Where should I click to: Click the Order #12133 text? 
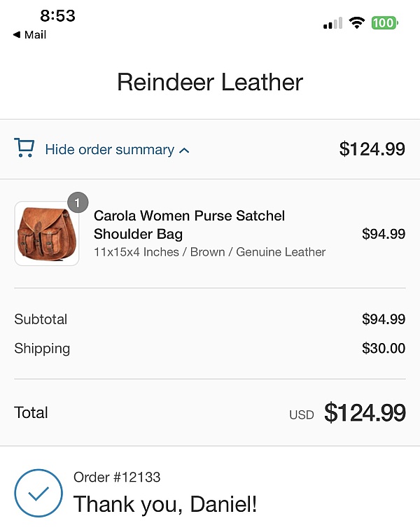pyautogui.click(x=117, y=477)
